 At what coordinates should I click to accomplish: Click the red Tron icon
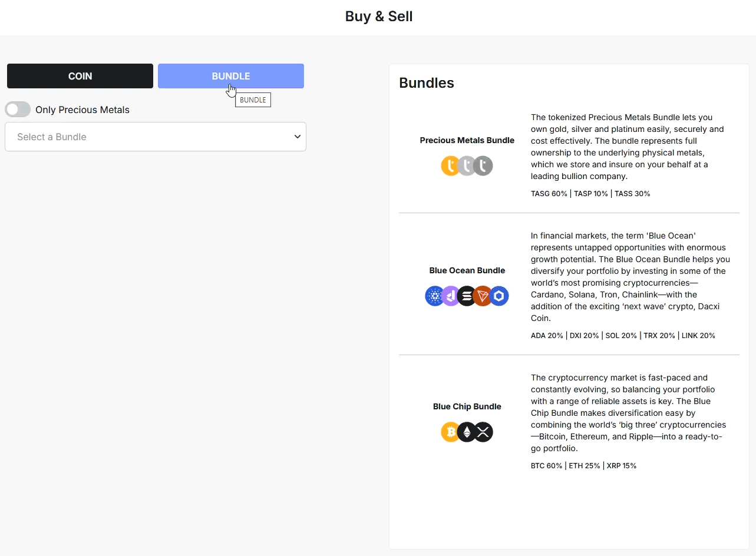pyautogui.click(x=483, y=296)
